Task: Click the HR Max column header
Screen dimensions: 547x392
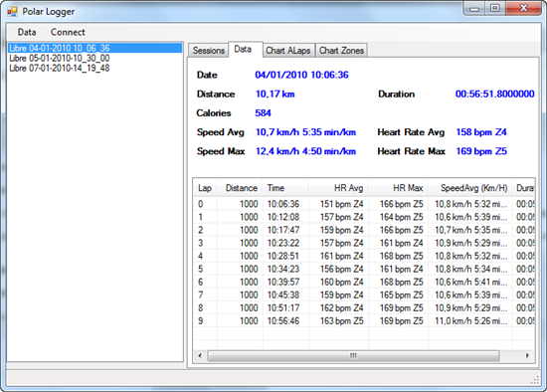Action: [x=398, y=188]
